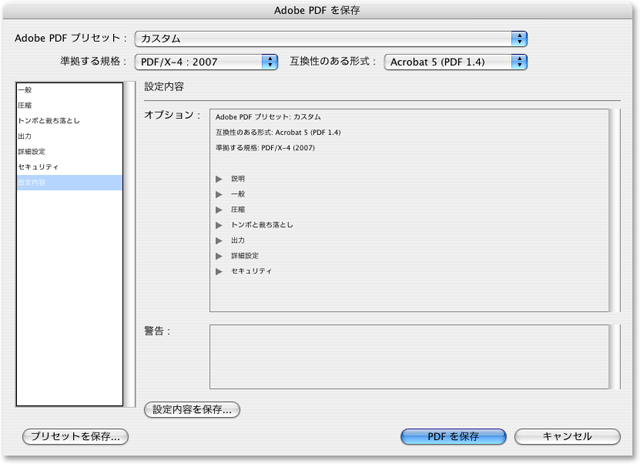
Task: Select the highlighted 設定内容 list item
Action: coord(31,183)
